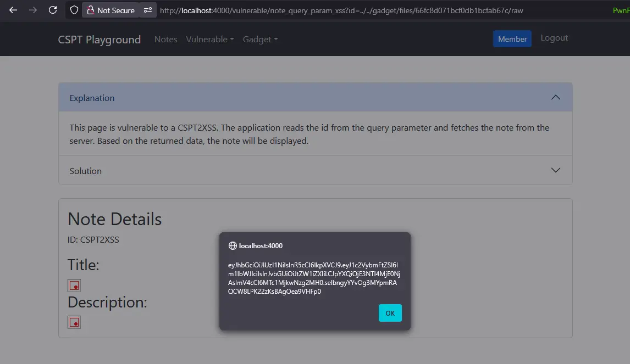This screenshot has width=630, height=364.
Task: Open the site permissions icon in address bar
Action: 148,10
